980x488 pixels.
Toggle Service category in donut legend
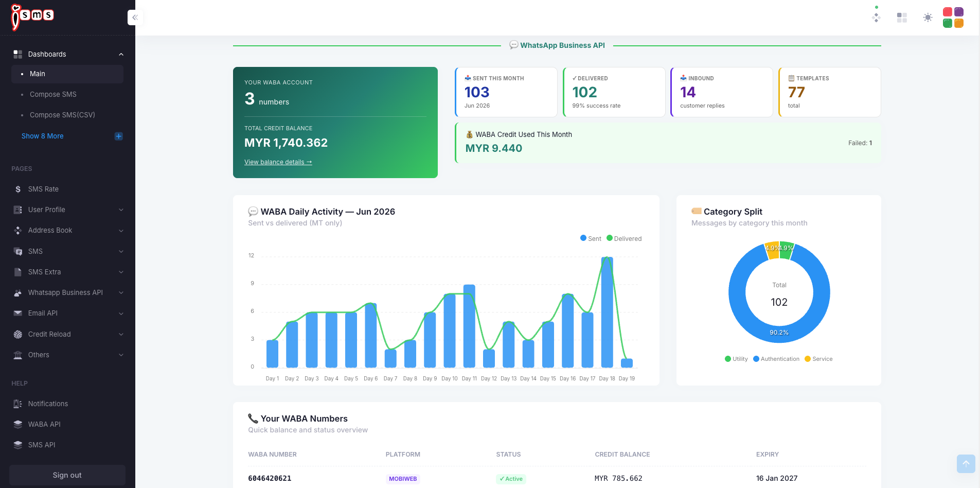pos(818,359)
